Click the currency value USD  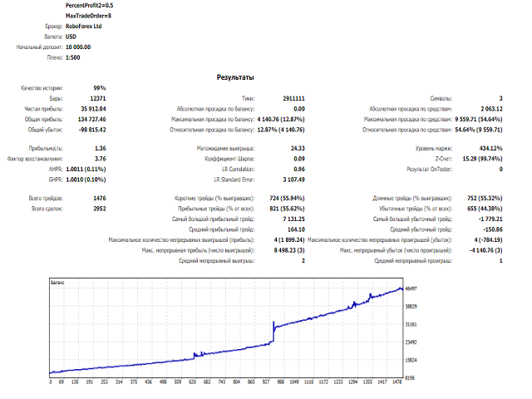(71, 37)
